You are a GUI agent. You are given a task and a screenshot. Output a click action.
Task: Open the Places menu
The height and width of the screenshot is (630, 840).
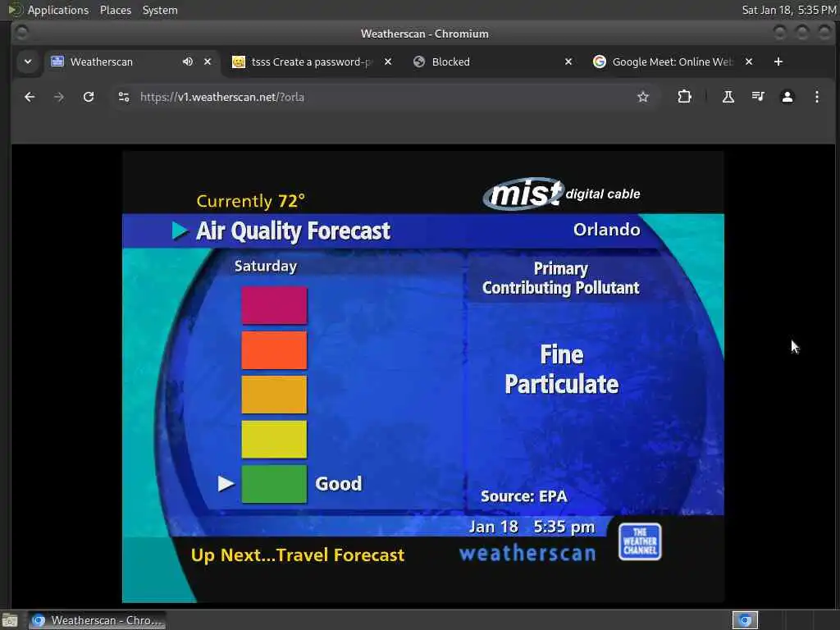tap(115, 10)
